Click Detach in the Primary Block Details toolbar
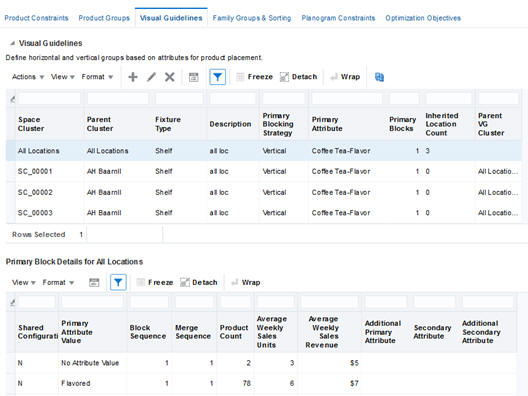Viewport: 528px width, 396px height. pos(199,283)
